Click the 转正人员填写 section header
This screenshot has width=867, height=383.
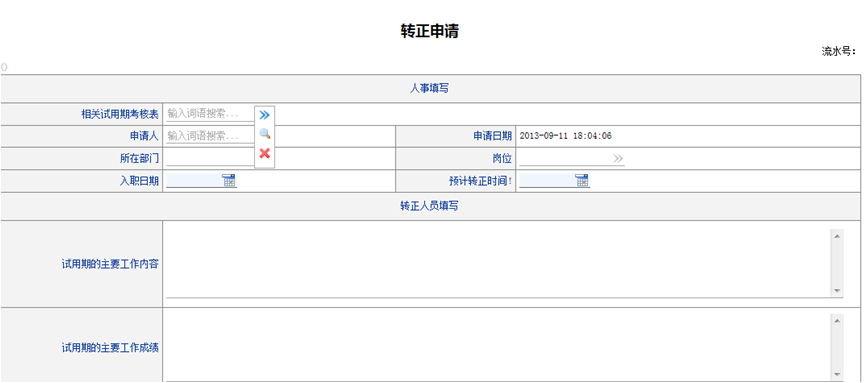[x=430, y=206]
